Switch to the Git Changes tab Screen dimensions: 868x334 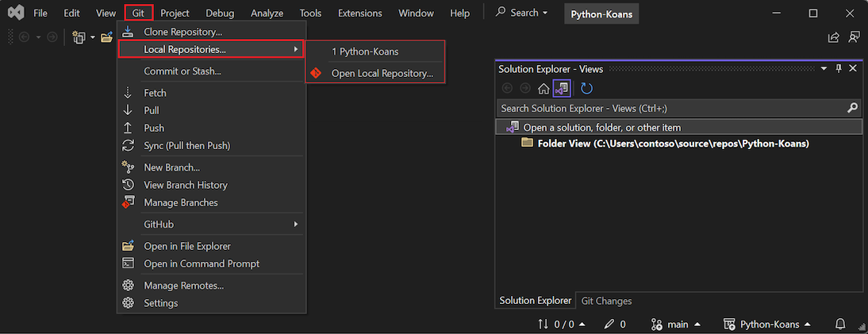pos(606,301)
